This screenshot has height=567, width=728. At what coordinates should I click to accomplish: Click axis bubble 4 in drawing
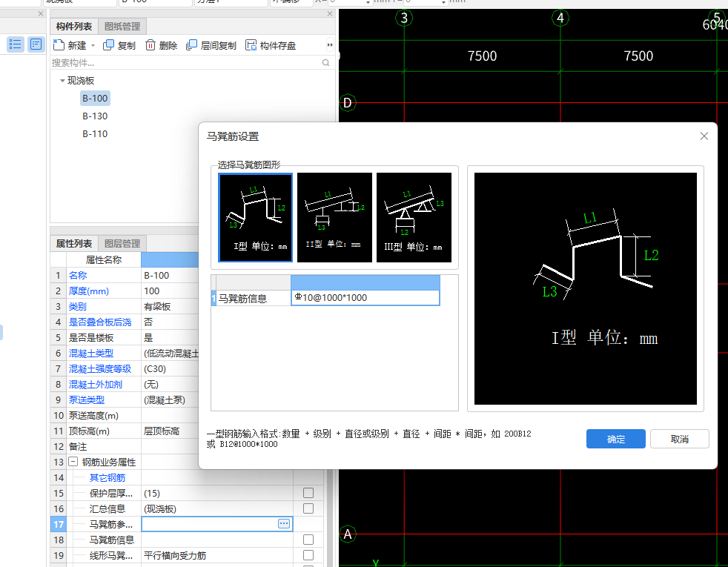[x=560, y=18]
